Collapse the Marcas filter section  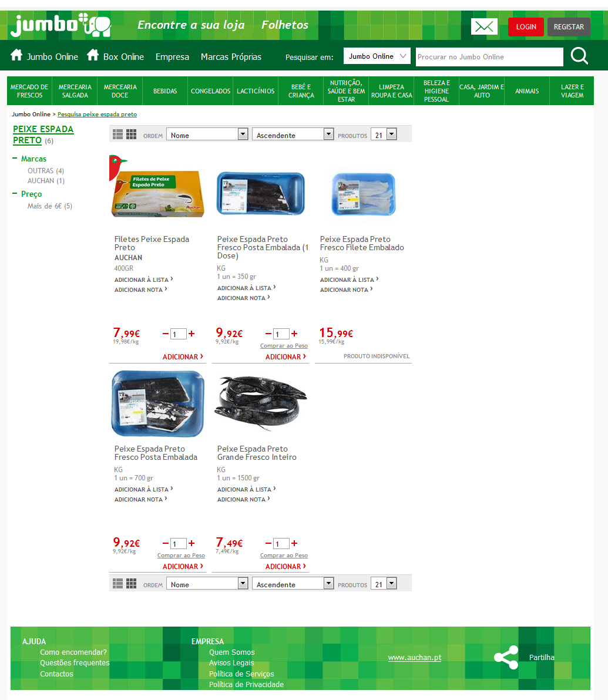click(15, 158)
